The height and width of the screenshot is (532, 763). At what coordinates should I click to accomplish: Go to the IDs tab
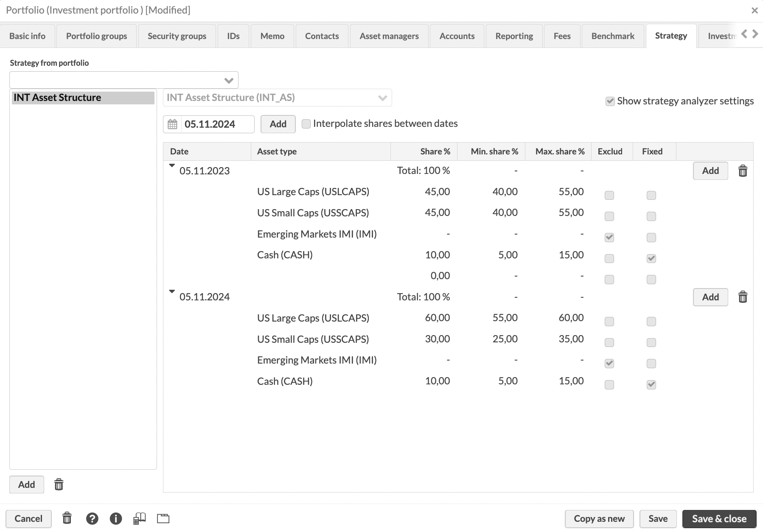pyautogui.click(x=233, y=36)
